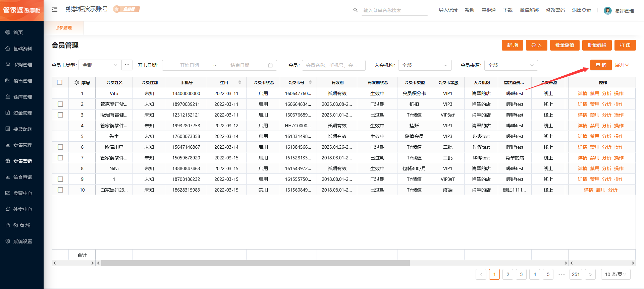Open the 采购管理 shopping cart icon

pyautogui.click(x=8, y=64)
